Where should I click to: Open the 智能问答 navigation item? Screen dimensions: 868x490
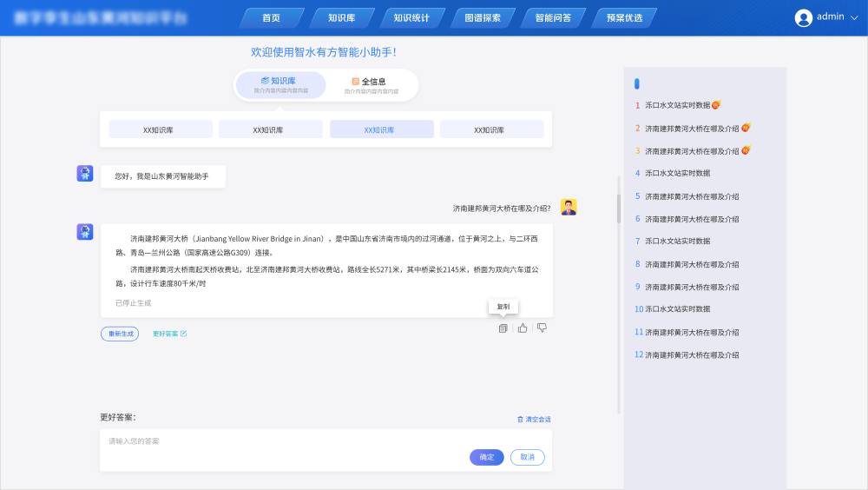[x=553, y=17]
